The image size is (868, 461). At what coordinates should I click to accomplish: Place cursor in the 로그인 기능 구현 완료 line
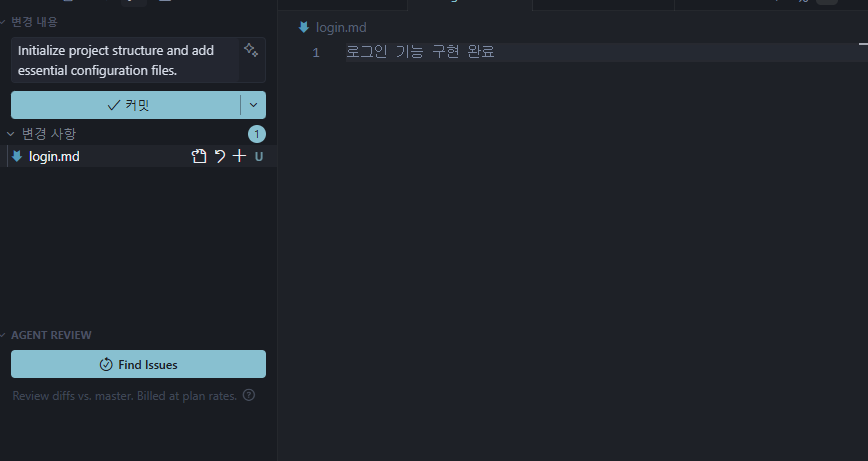[420, 52]
